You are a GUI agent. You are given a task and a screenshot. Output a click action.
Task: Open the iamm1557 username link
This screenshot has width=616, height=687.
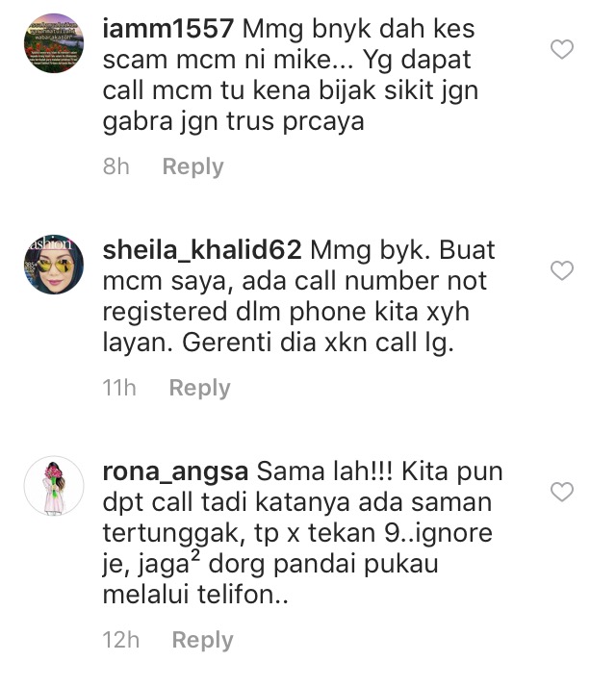tap(167, 29)
